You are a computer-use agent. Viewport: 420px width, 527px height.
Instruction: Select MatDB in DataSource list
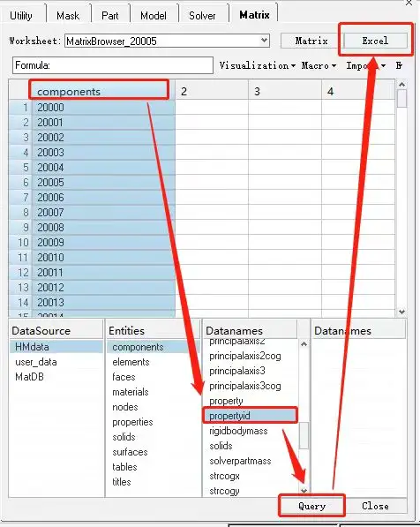click(x=56, y=377)
